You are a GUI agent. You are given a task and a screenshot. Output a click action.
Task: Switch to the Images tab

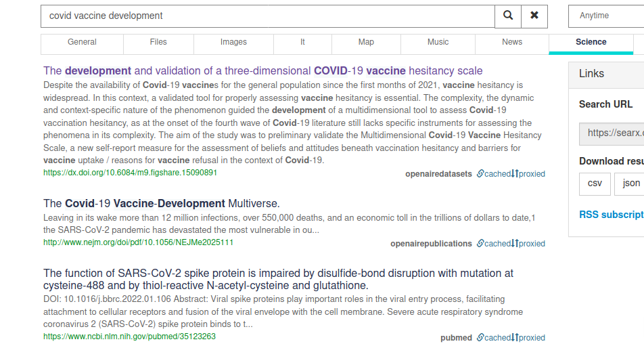click(233, 42)
